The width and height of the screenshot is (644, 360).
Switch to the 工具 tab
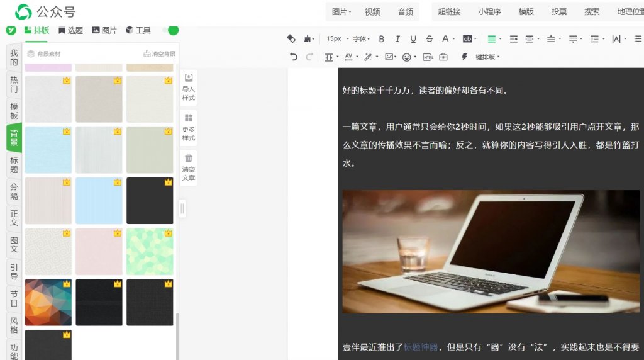click(138, 30)
